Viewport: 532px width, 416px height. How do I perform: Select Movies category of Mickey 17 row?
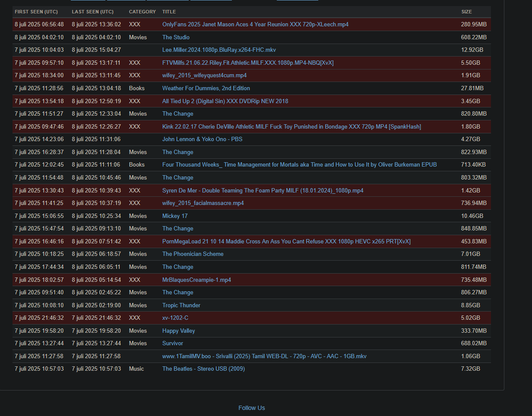click(138, 216)
